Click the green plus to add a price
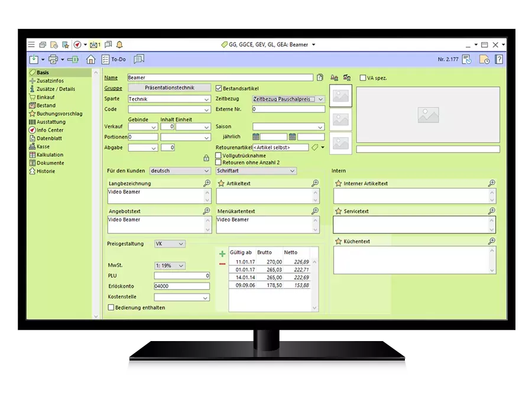Screen dimensions: 532x399 [222, 254]
